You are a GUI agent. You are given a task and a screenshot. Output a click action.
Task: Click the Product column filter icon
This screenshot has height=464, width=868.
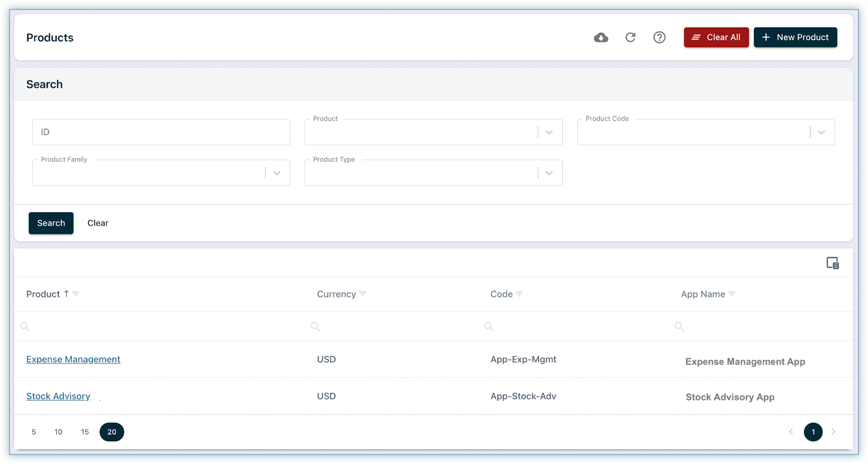[76, 294]
